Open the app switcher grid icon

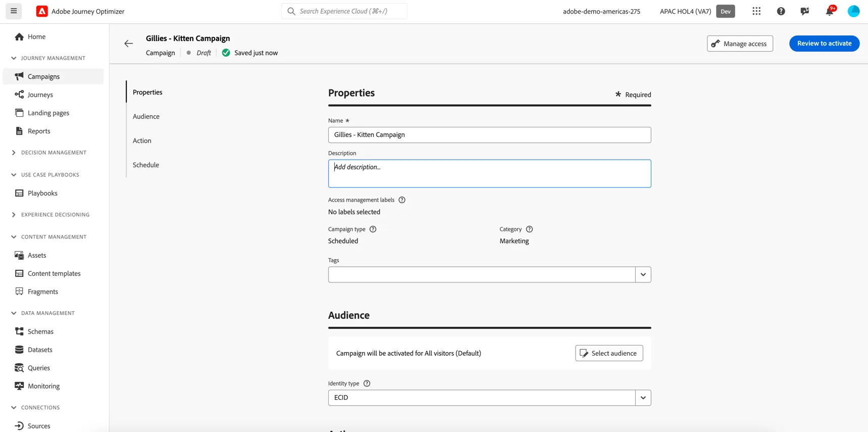pyautogui.click(x=756, y=11)
